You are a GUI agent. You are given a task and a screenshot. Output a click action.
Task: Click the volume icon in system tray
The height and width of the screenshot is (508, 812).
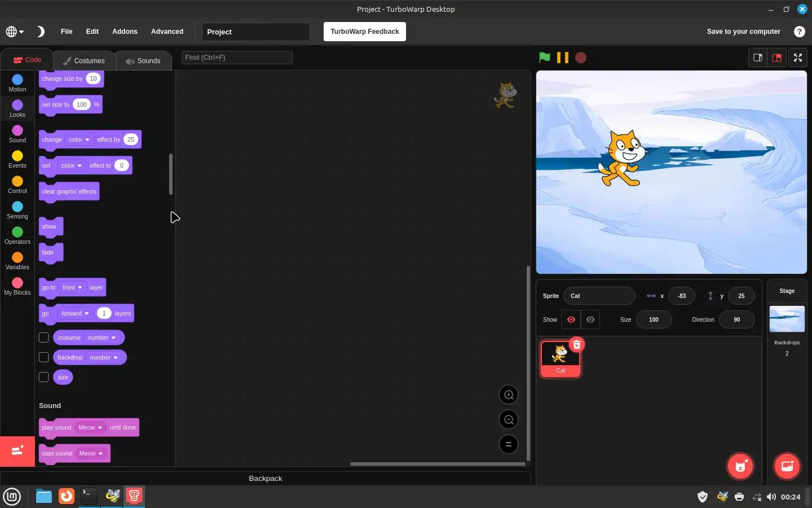(x=771, y=497)
